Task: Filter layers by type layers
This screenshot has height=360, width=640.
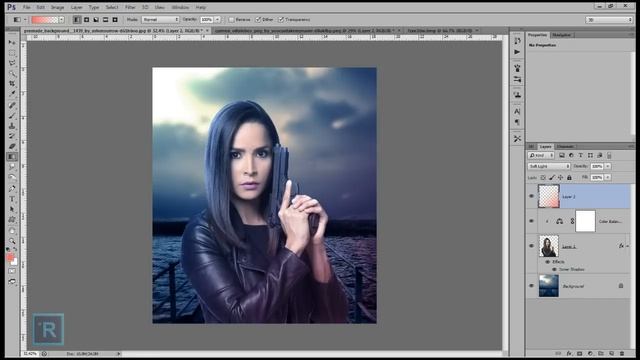Action: (x=580, y=156)
